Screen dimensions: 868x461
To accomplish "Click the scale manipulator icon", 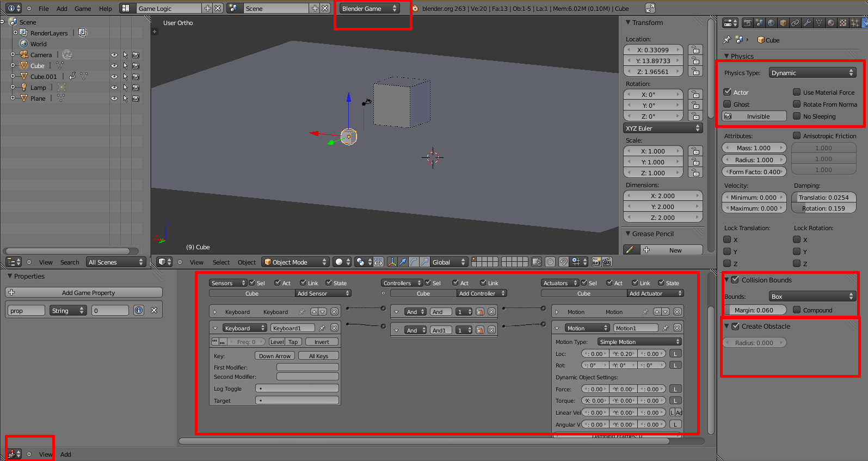I will (x=424, y=262).
